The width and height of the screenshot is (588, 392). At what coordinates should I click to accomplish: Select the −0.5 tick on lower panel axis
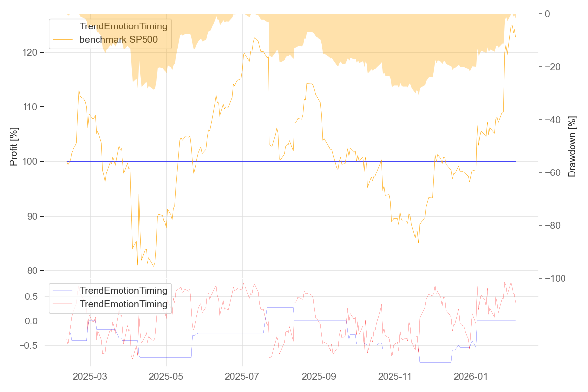coord(28,345)
